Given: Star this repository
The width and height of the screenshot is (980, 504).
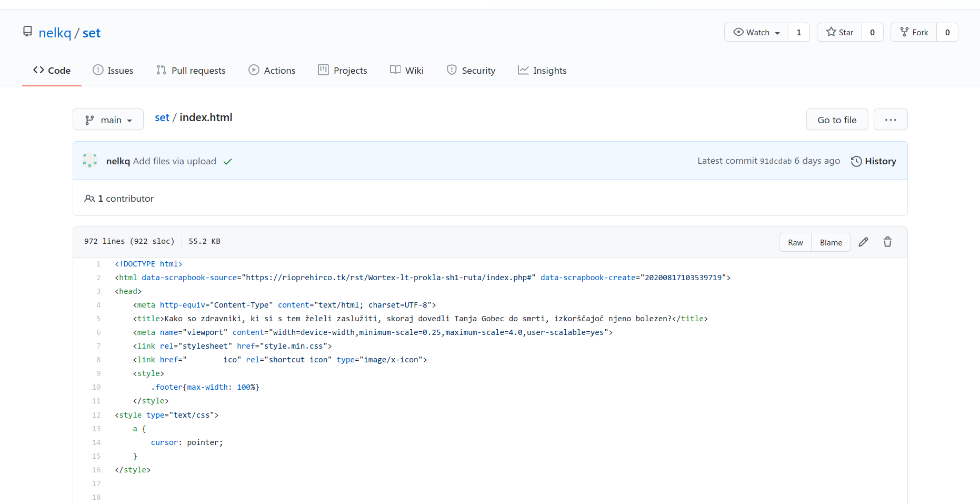Looking at the screenshot, I should click(x=839, y=32).
